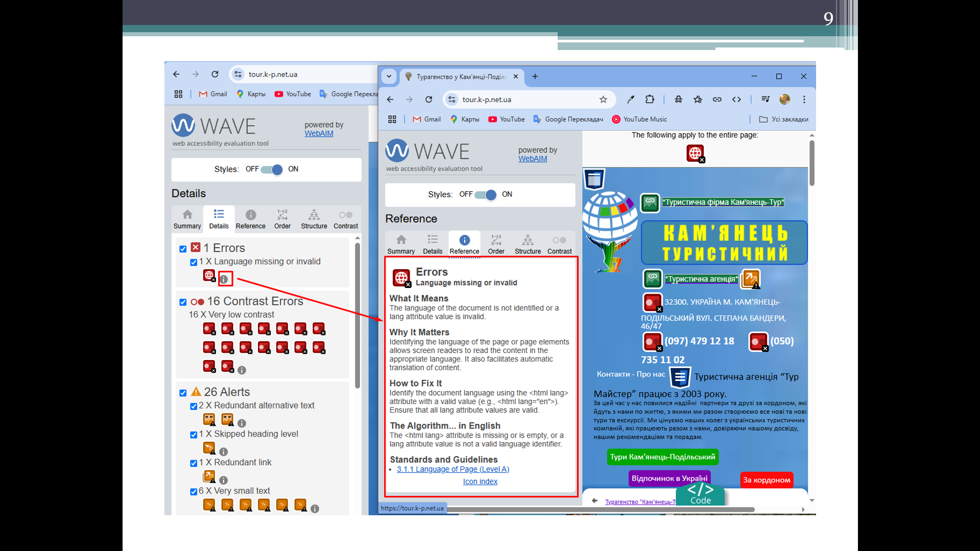
Task: Uncheck Redundant alternative text checkbox
Action: coord(194,406)
